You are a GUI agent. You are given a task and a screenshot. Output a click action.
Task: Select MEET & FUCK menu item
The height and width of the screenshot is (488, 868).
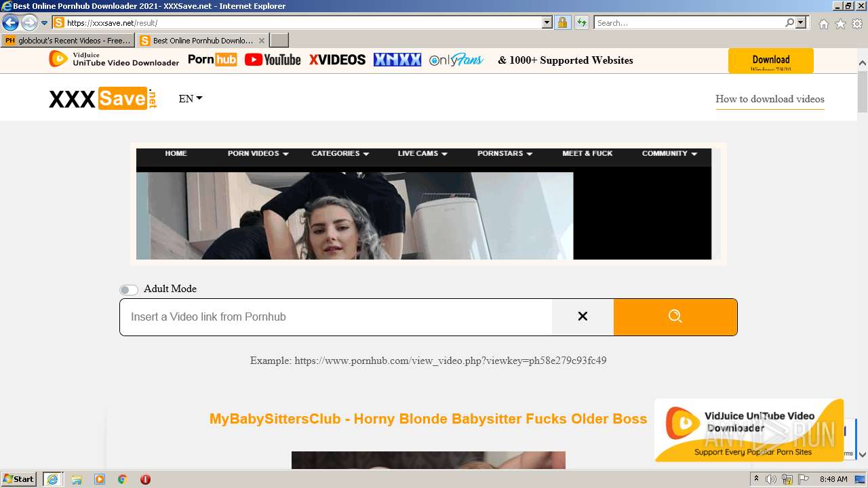pos(587,153)
